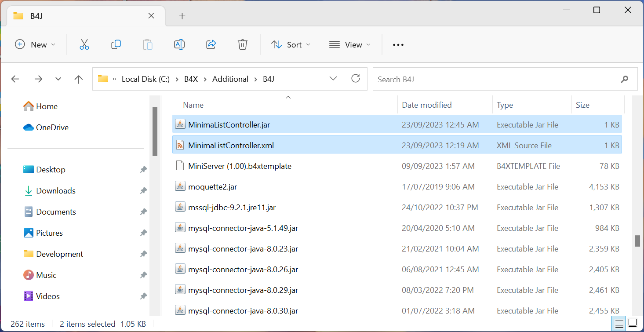The image size is (644, 332).
Task: Click the Share icon in toolbar
Action: pos(211,44)
